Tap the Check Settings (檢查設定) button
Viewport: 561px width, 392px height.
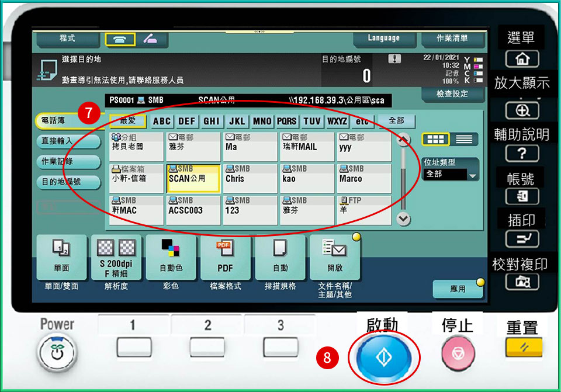pos(452,93)
